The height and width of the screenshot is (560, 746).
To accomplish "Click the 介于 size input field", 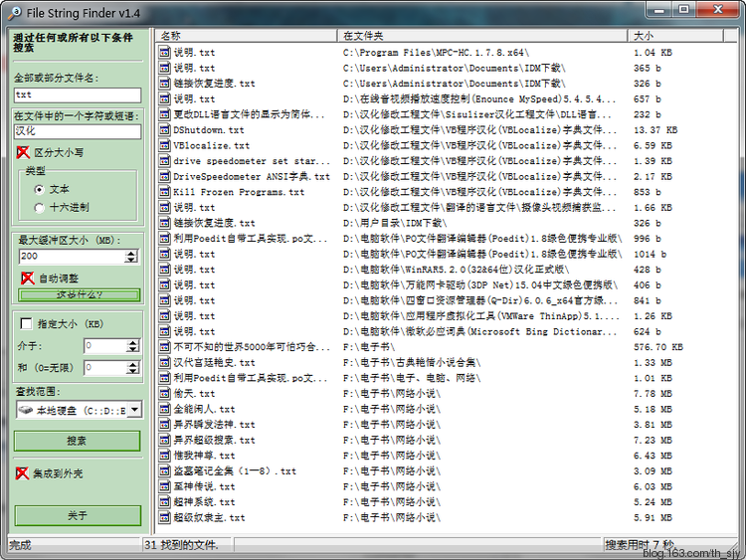I will pyautogui.click(x=105, y=346).
